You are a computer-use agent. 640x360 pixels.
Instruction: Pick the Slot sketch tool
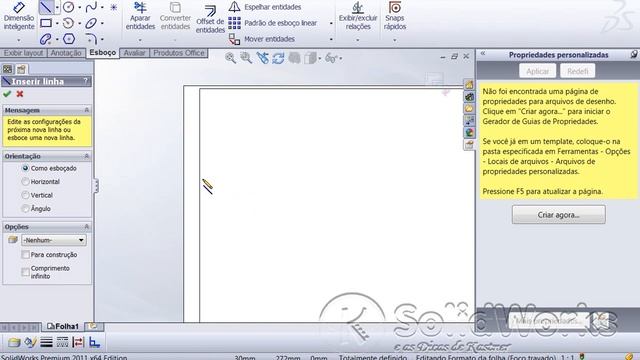pyautogui.click(x=46, y=39)
